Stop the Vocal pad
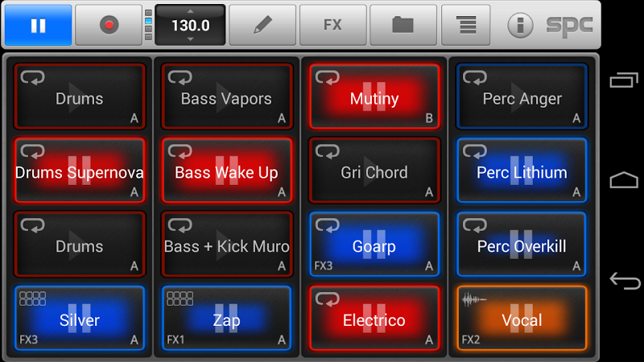The height and width of the screenshot is (362, 644). coord(522,318)
